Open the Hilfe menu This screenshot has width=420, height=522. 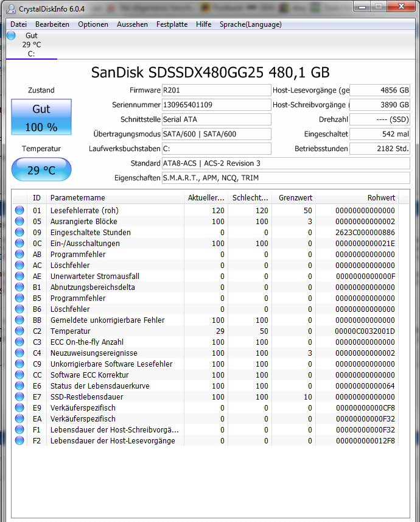point(203,24)
